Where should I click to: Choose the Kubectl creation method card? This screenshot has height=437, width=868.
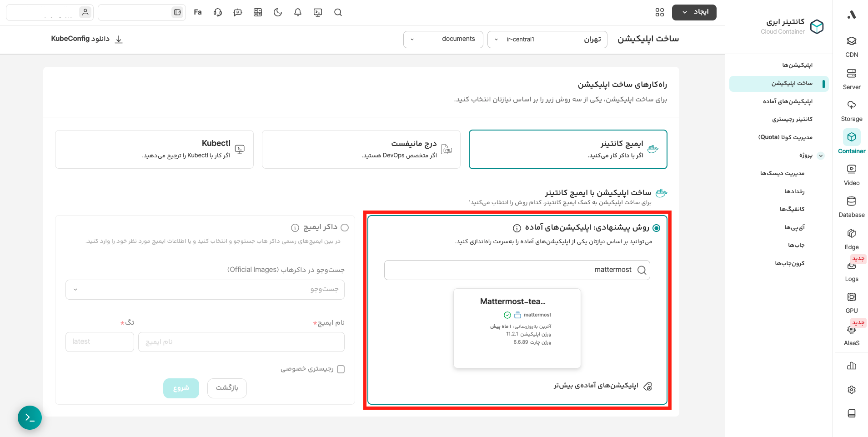pos(154,149)
